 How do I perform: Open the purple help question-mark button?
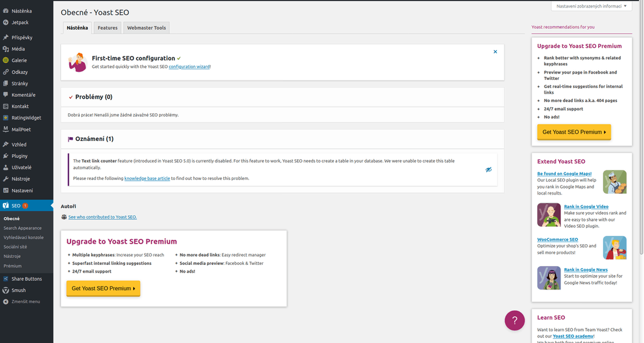(514, 320)
